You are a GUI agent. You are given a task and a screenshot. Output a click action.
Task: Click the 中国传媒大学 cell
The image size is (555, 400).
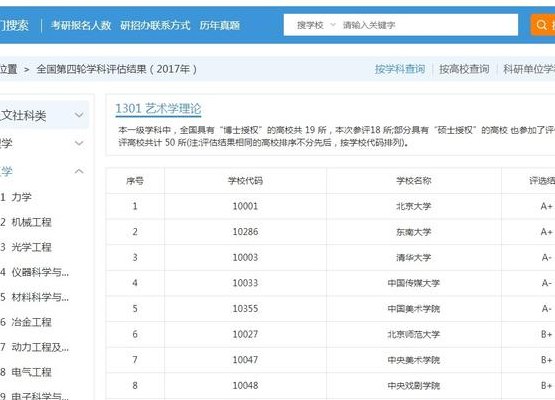pyautogui.click(x=413, y=283)
